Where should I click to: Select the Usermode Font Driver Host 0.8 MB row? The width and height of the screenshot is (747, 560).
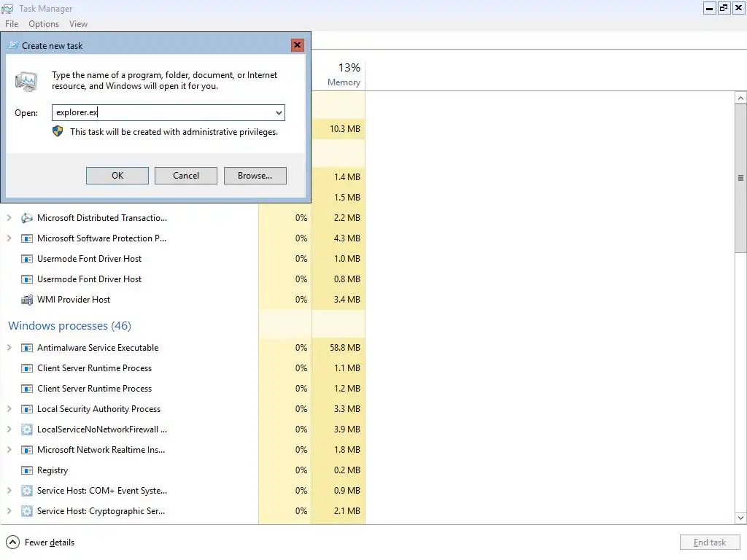click(182, 279)
